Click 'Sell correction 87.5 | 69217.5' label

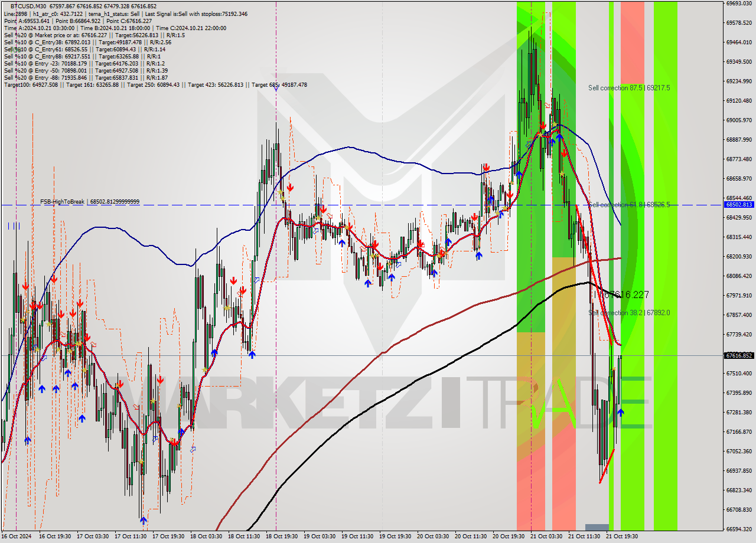point(629,88)
